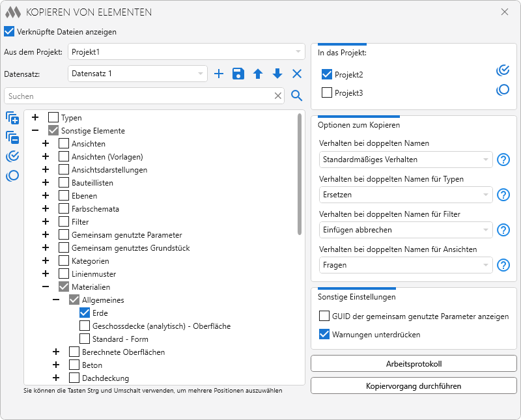Toggle the Verknüpfte Dateien anzeigen checkbox
Image resolution: width=521 pixels, height=420 pixels.
click(x=9, y=31)
